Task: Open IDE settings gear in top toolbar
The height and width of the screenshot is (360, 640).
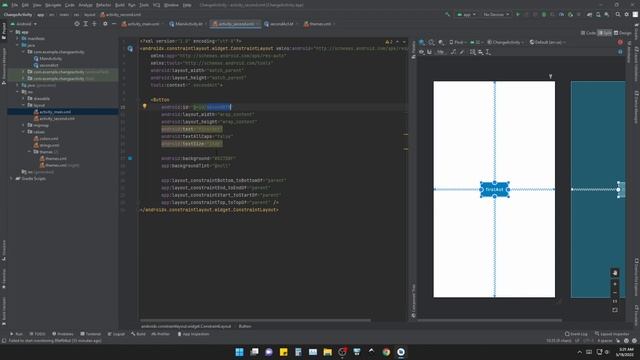Action: click(627, 14)
